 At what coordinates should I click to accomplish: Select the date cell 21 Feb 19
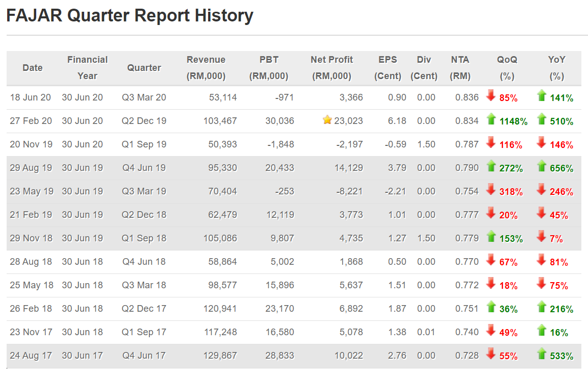click(31, 215)
